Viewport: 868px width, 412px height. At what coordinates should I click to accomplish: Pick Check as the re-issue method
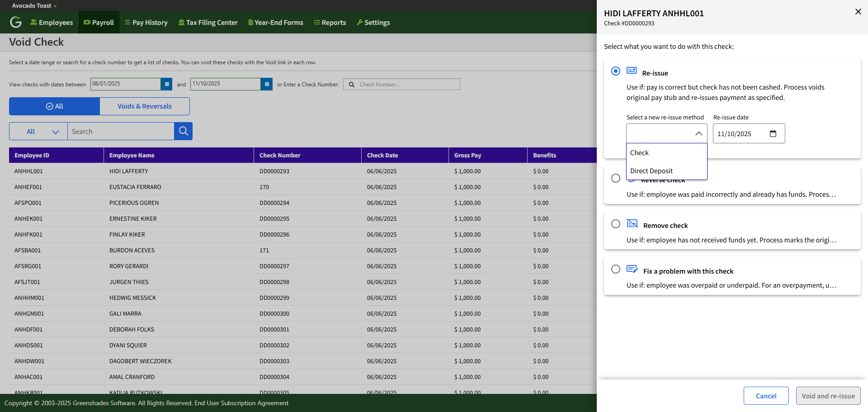coord(639,153)
